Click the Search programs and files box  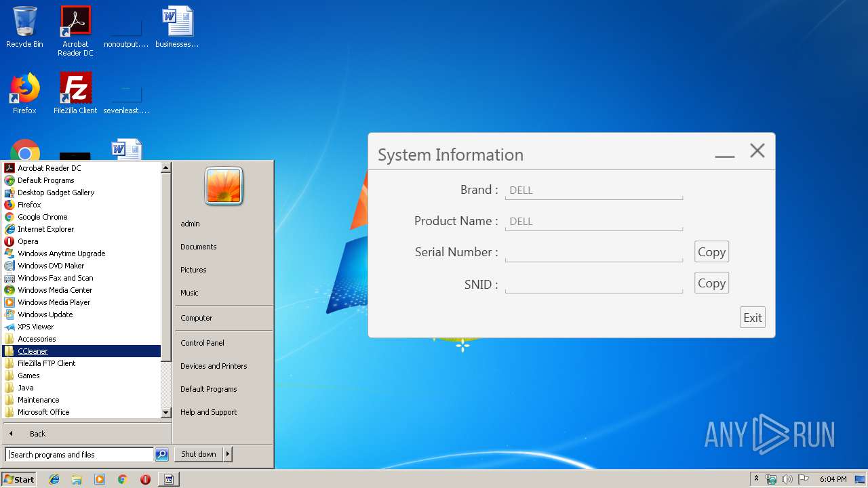coord(79,455)
